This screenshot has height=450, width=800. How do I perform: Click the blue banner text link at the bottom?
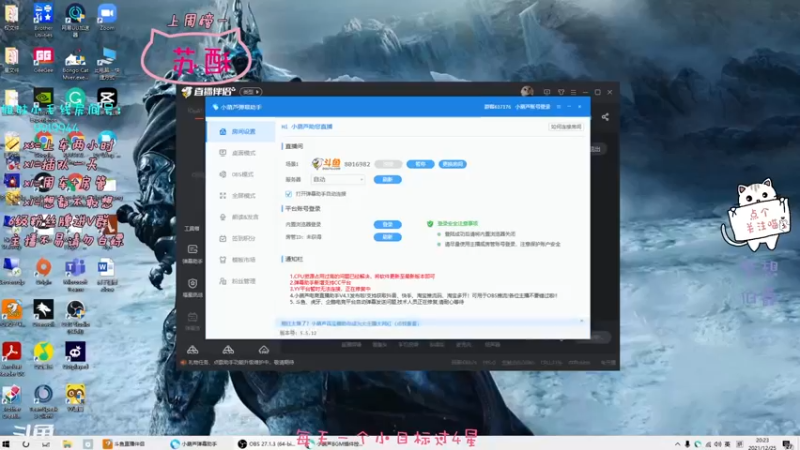pos(350,323)
